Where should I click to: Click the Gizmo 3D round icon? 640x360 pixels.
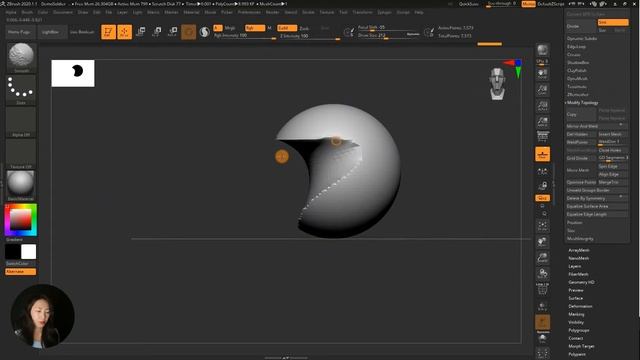coord(189,32)
